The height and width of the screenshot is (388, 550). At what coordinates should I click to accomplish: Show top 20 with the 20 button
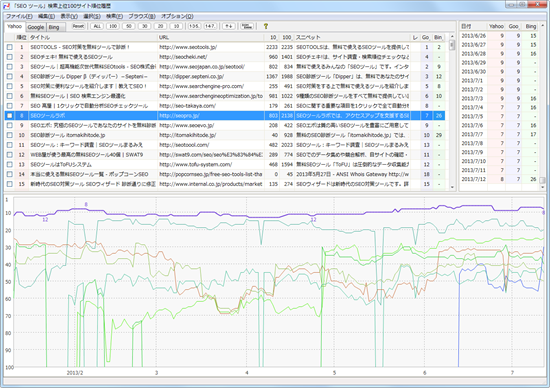click(x=160, y=26)
